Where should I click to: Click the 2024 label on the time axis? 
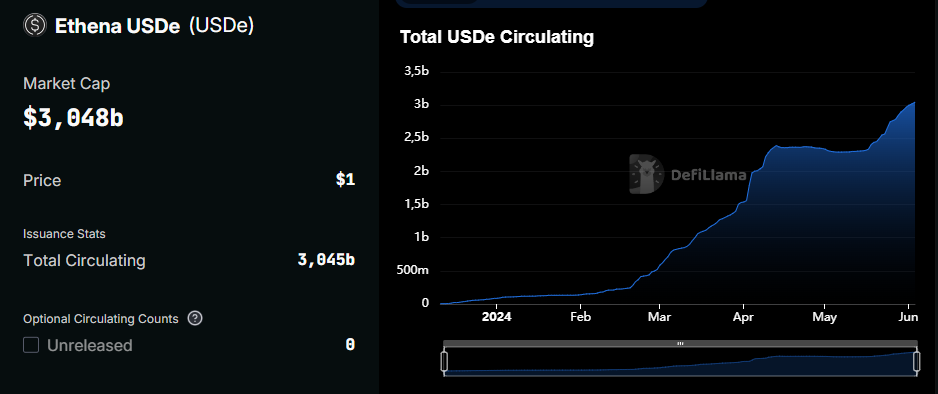coord(497,317)
